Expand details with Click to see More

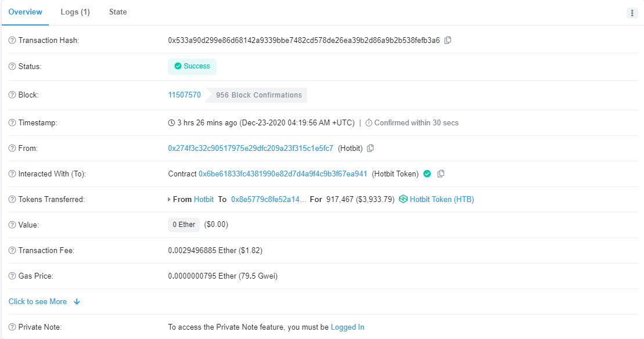click(x=44, y=302)
